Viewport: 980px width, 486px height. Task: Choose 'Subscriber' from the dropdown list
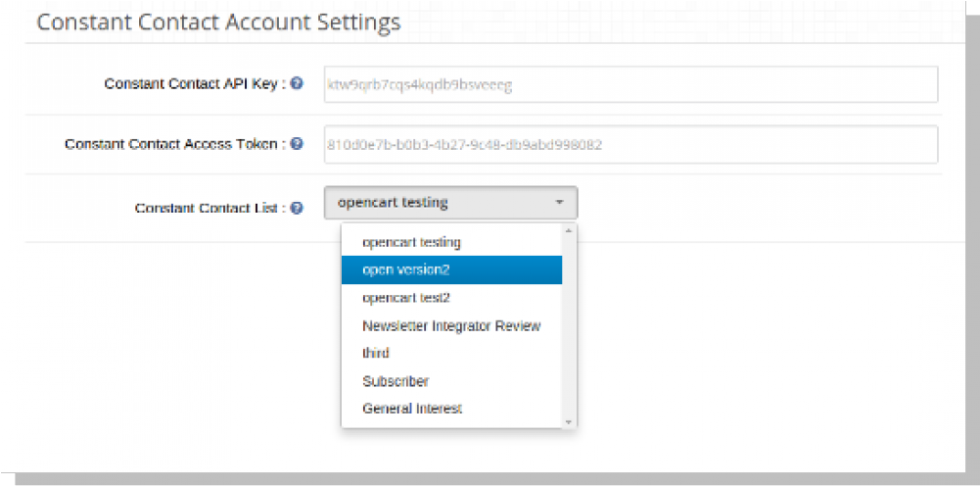[x=396, y=381]
